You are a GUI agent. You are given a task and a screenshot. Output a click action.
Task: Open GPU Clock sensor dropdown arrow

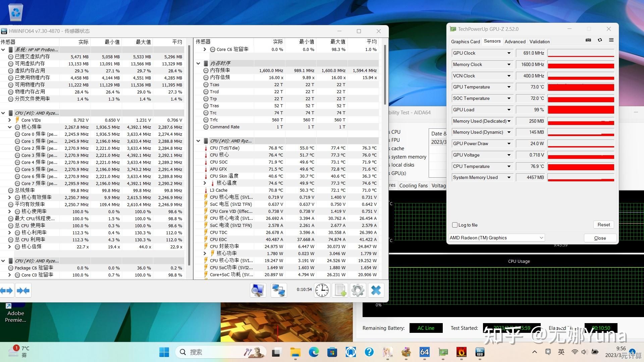click(509, 53)
